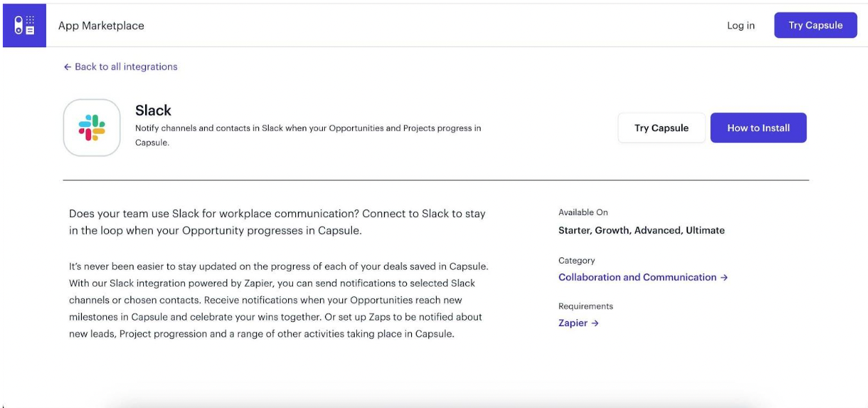The image size is (868, 408).
Task: Open the Zapier requirement link
Action: click(578, 323)
